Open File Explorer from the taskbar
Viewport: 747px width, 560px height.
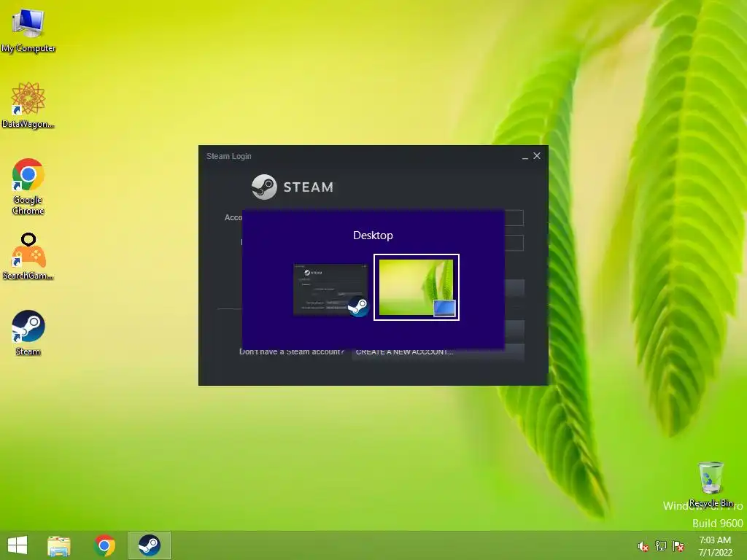59,545
